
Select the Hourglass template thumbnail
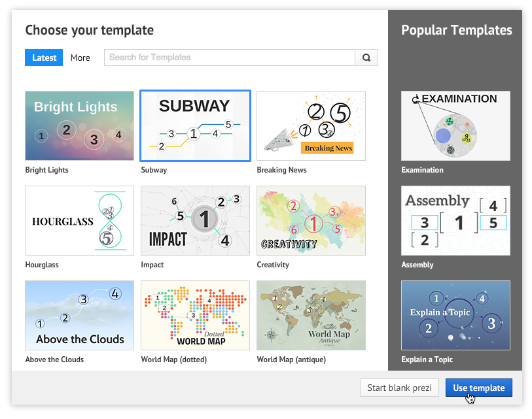(79, 220)
